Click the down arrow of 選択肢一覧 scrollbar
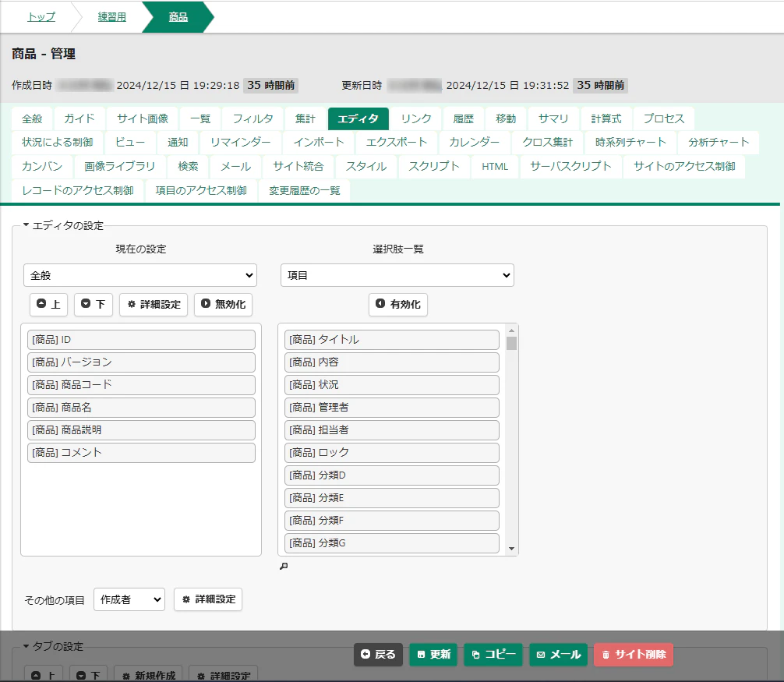Image resolution: width=784 pixels, height=682 pixels. point(511,549)
